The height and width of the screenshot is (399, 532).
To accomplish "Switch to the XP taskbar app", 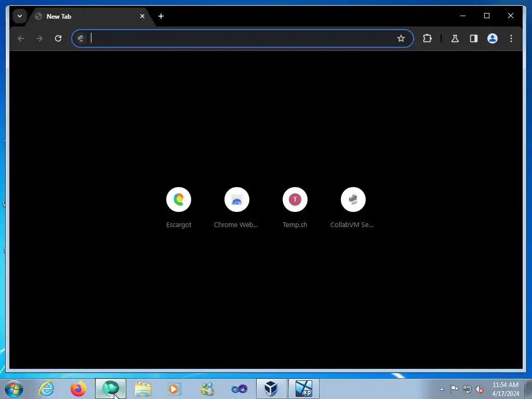I will click(303, 389).
